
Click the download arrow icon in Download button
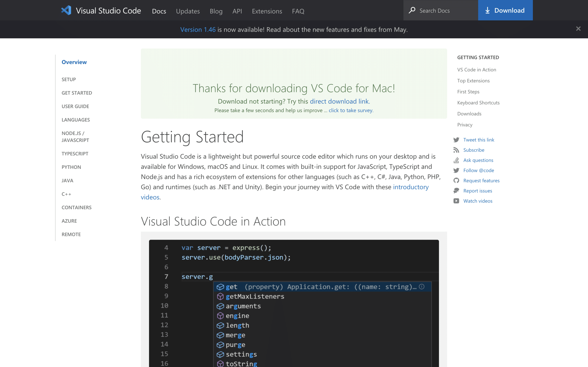pos(487,10)
